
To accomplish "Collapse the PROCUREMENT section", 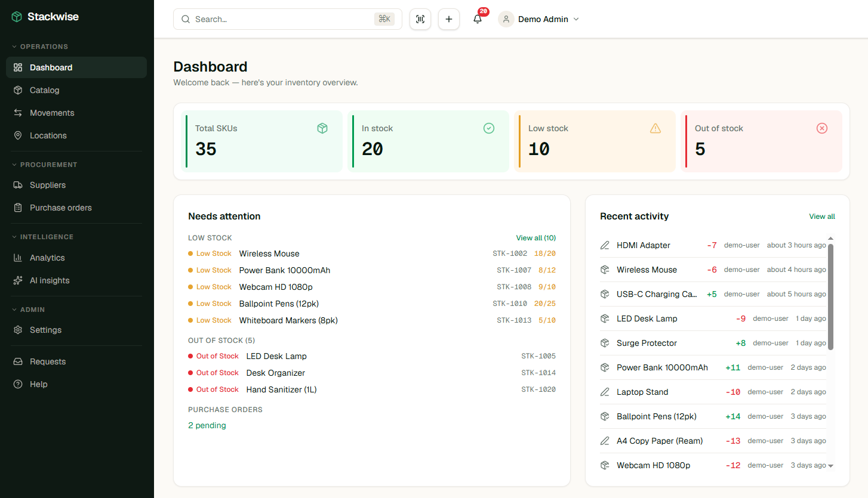I will coord(45,165).
